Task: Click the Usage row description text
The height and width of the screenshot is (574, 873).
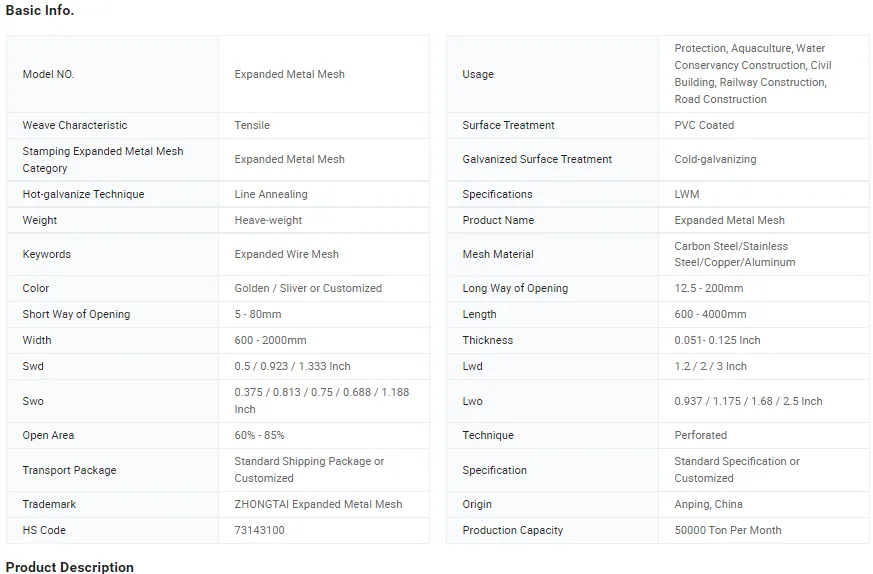Action: pos(752,74)
